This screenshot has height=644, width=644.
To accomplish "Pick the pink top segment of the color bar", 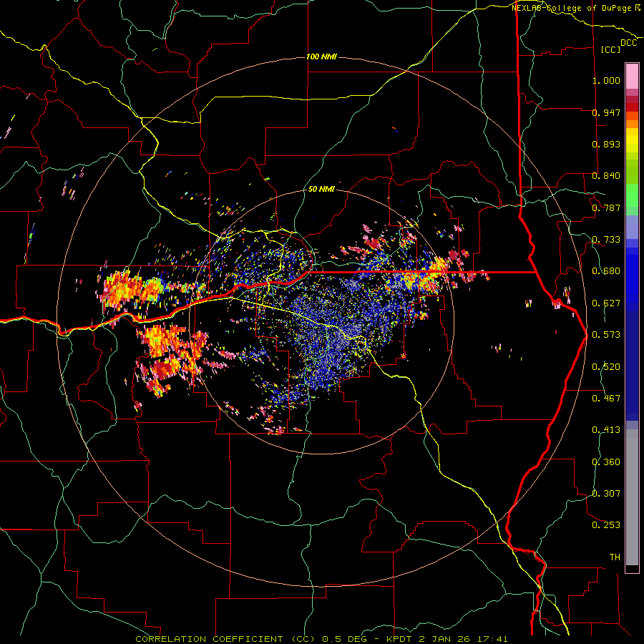I will coord(632,77).
